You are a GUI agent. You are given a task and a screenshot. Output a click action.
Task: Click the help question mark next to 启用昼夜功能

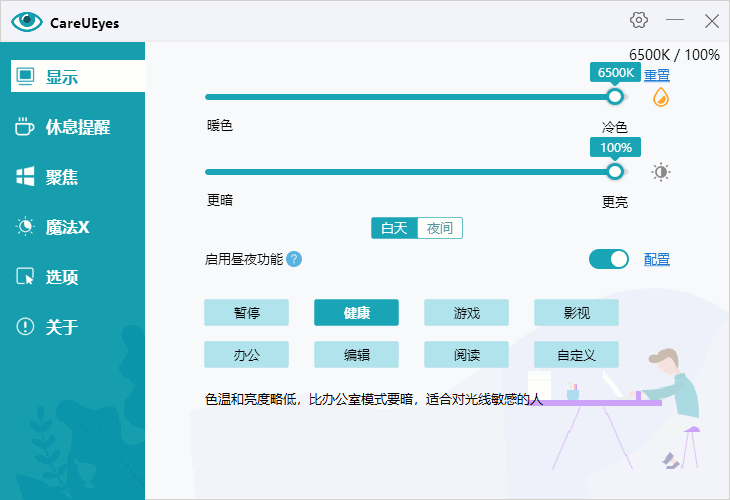click(x=294, y=259)
